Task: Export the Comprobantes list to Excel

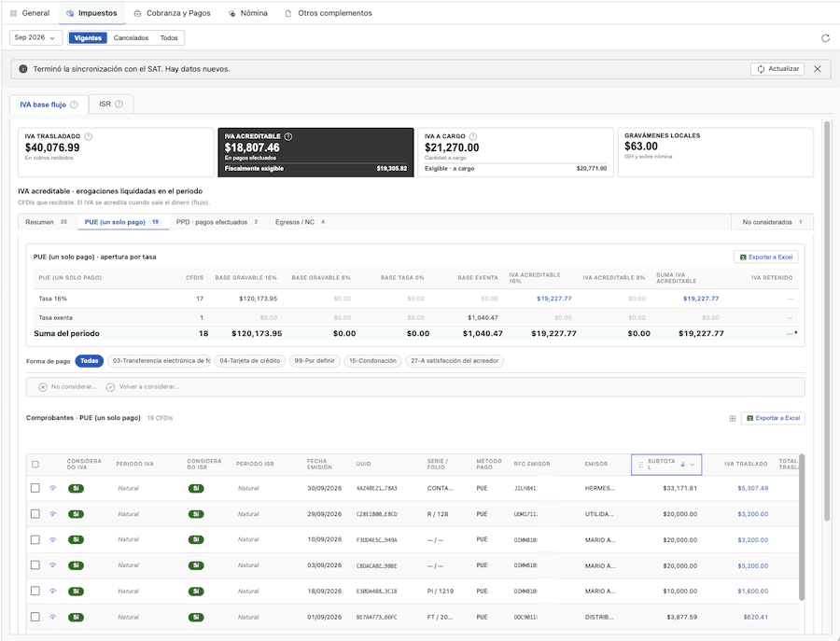Action: (x=773, y=418)
